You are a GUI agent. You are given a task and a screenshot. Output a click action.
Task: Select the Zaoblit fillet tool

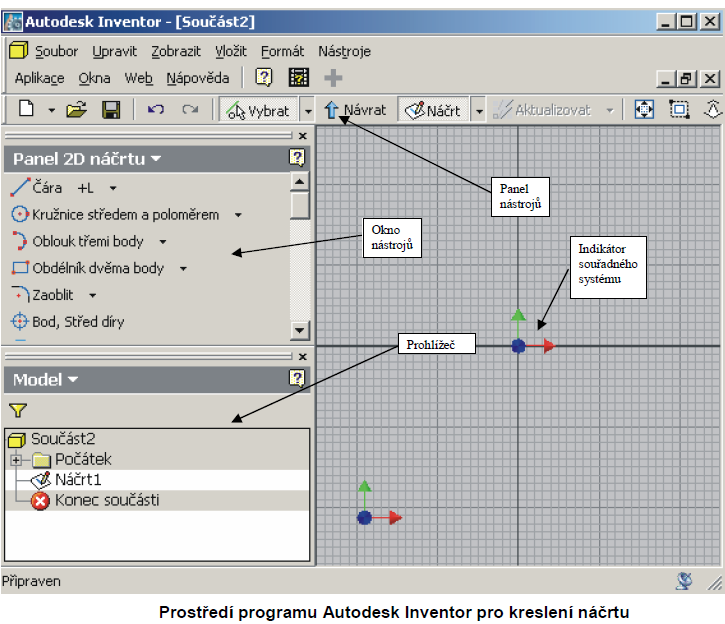coord(42,295)
